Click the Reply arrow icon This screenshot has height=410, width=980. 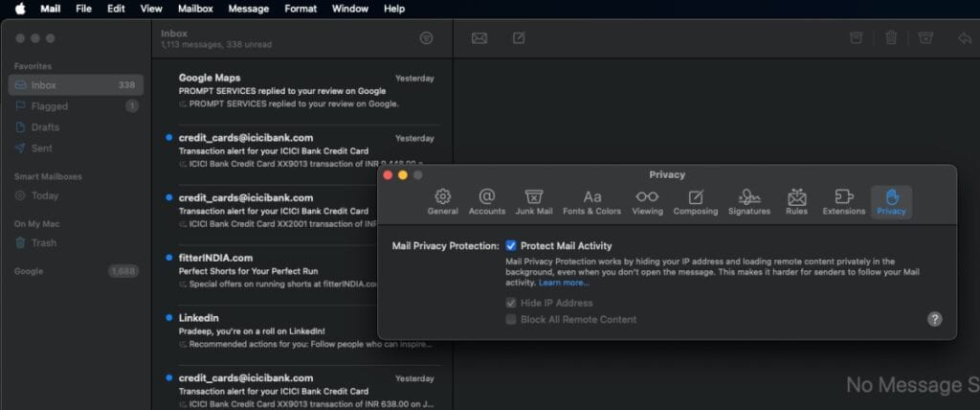click(x=965, y=38)
